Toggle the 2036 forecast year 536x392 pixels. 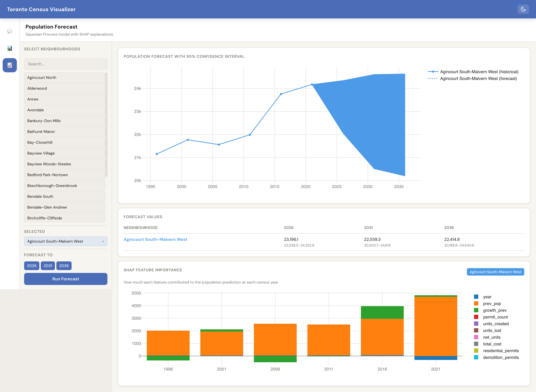[64, 265]
